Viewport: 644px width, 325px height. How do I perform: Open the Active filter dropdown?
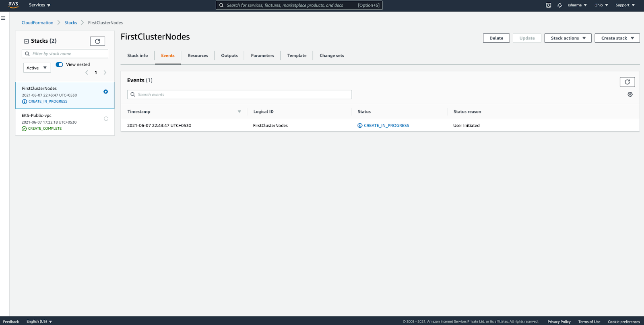[37, 68]
